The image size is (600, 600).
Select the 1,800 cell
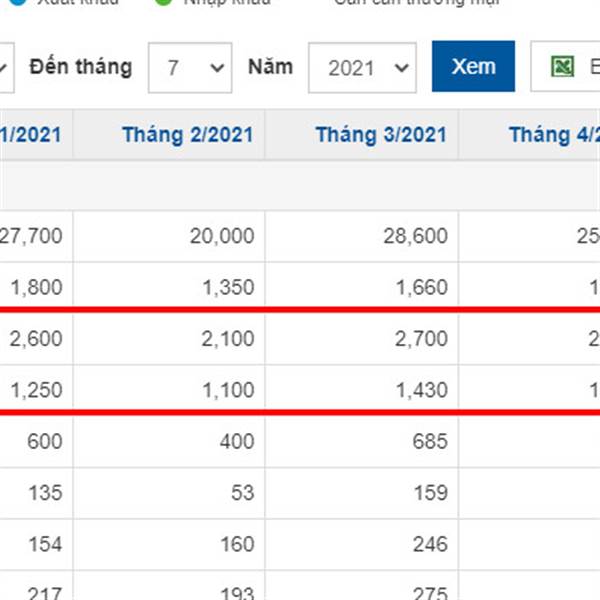(36, 287)
